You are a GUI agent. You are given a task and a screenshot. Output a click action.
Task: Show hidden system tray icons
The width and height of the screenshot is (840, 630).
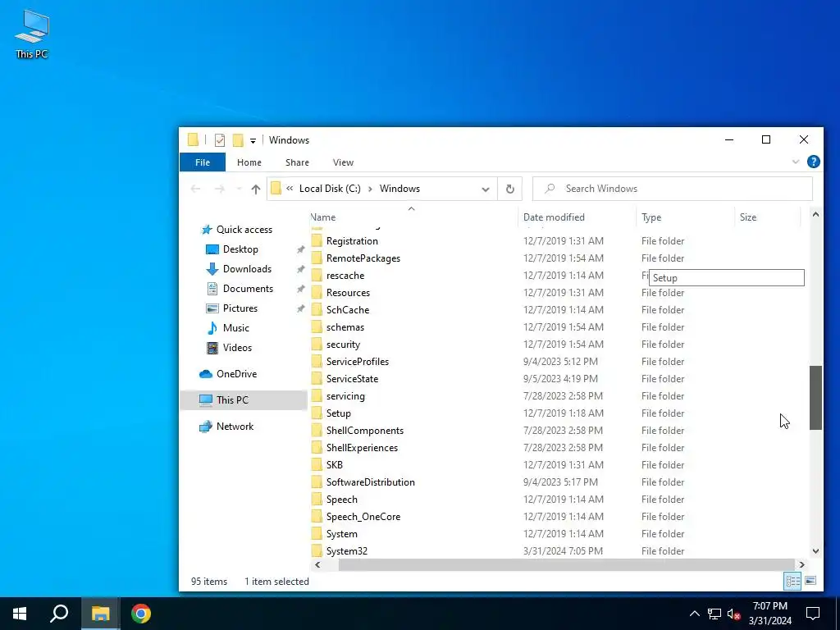[x=694, y=614]
